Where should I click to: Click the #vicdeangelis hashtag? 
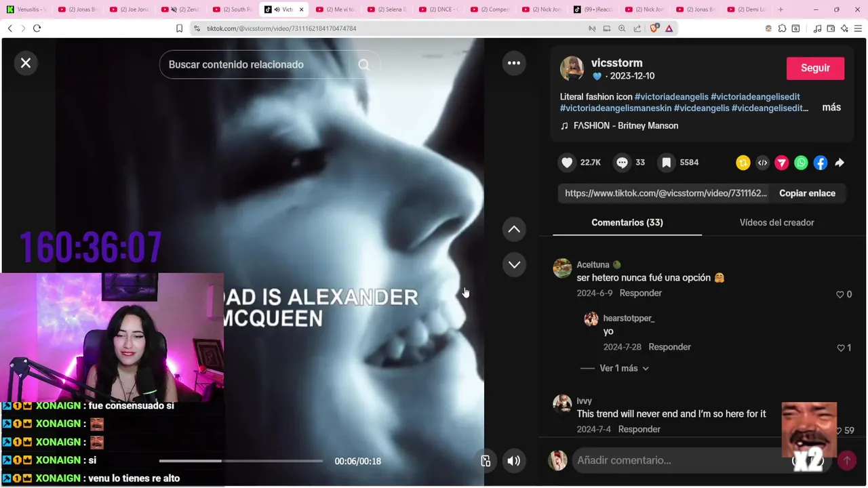pyautogui.click(x=702, y=108)
